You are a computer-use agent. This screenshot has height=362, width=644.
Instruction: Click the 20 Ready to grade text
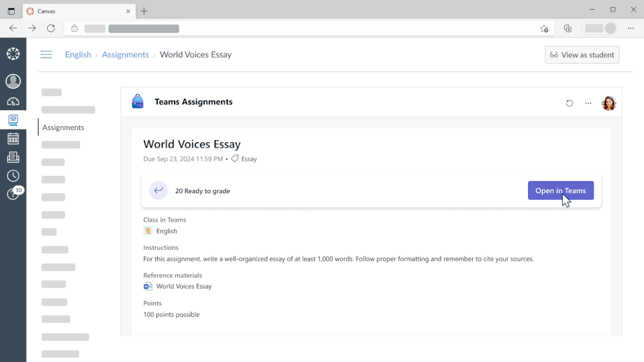202,191
